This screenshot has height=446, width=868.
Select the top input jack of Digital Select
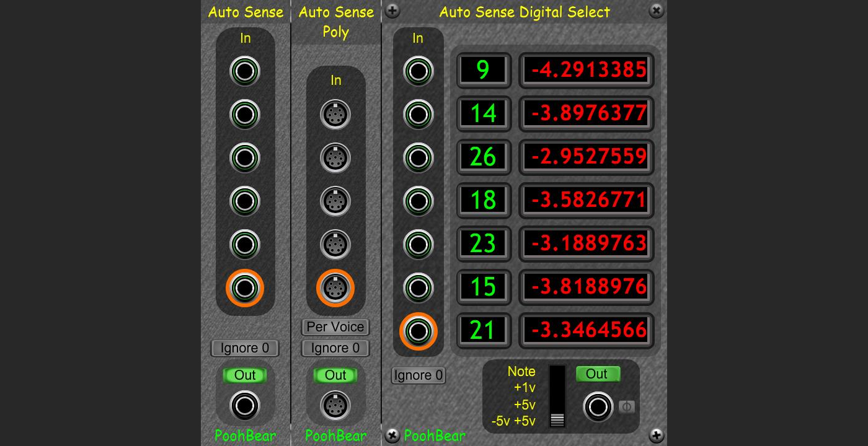[418, 71]
